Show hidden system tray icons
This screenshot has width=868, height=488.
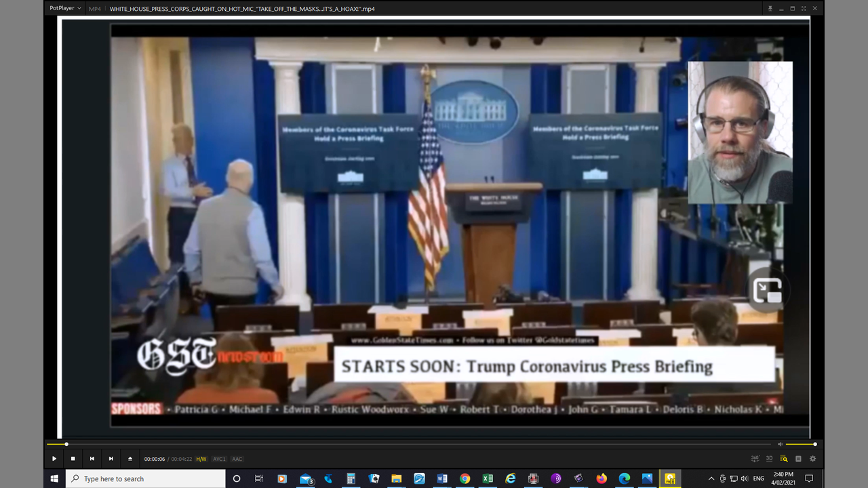pyautogui.click(x=711, y=479)
